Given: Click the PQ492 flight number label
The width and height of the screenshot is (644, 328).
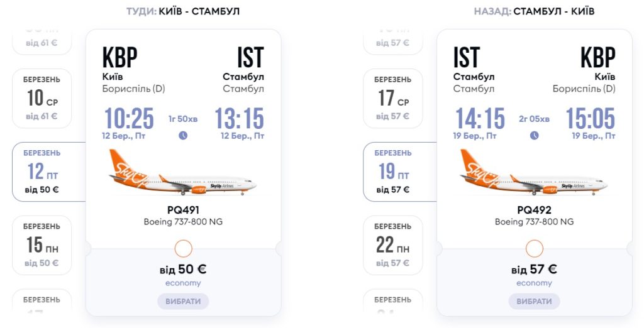Looking at the screenshot, I should (x=534, y=210).
